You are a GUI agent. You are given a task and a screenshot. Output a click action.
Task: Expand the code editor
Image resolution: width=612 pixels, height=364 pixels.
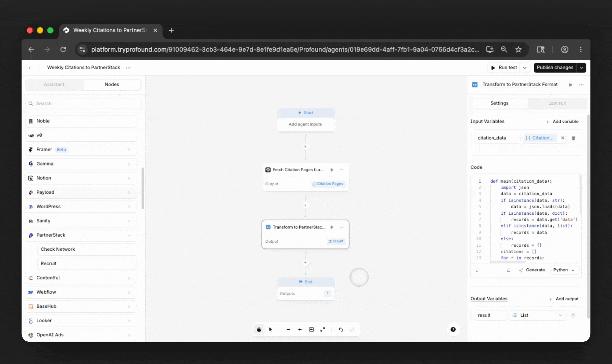pyautogui.click(x=478, y=270)
